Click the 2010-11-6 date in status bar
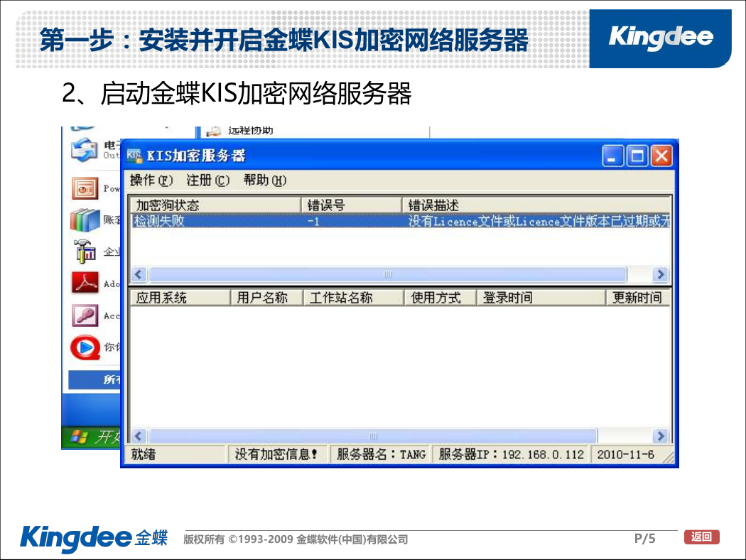 [x=626, y=454]
